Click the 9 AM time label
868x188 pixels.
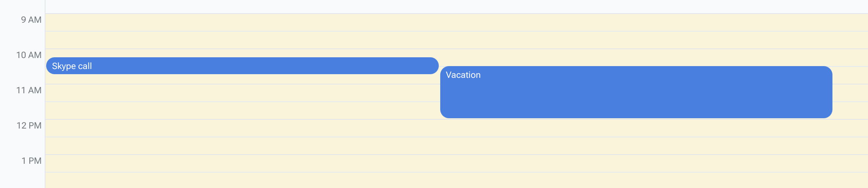click(31, 20)
